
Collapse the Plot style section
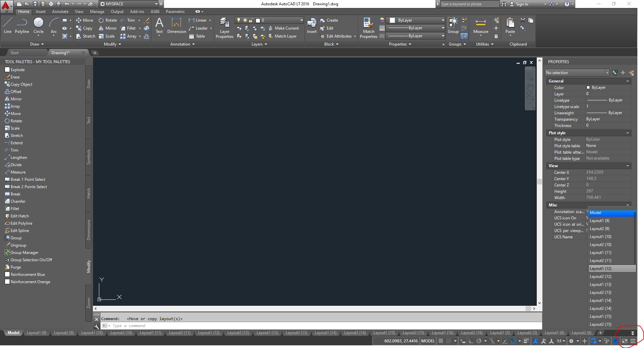tap(627, 133)
